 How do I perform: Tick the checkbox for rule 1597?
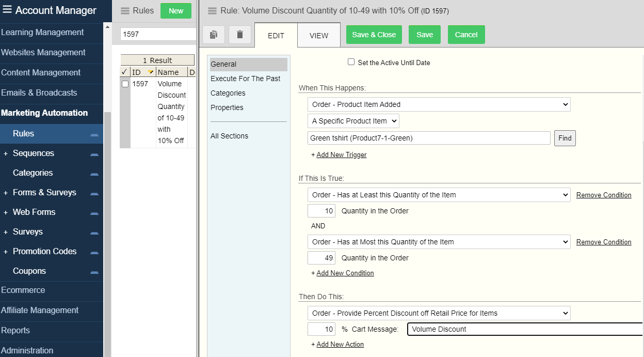(x=125, y=84)
